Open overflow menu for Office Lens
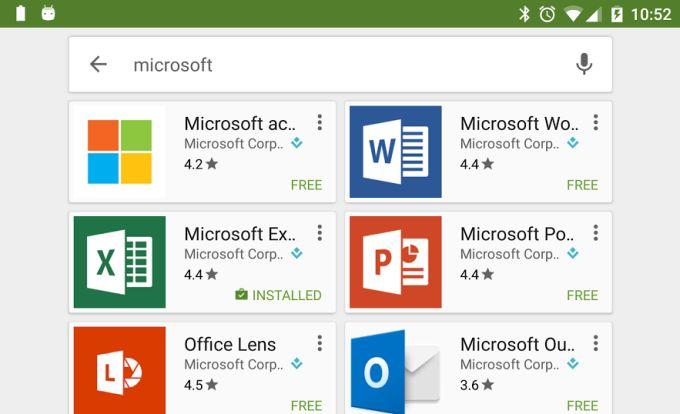Image resolution: width=680 pixels, height=414 pixels. pyautogui.click(x=319, y=343)
